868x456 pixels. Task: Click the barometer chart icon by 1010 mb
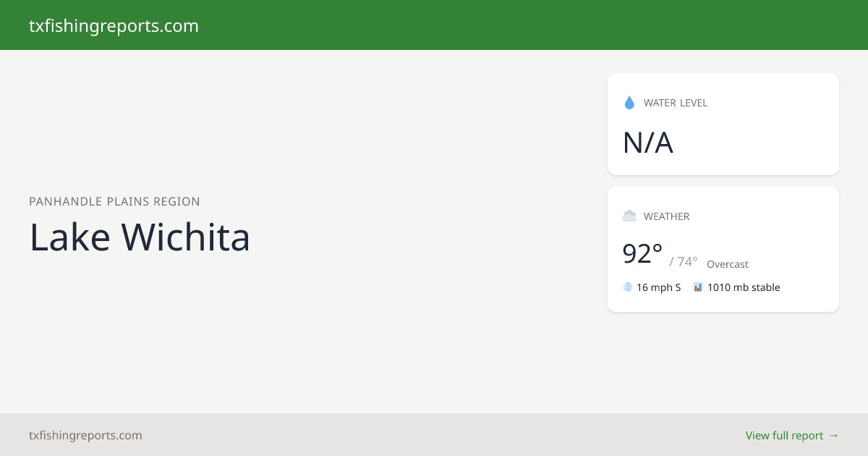click(x=698, y=287)
